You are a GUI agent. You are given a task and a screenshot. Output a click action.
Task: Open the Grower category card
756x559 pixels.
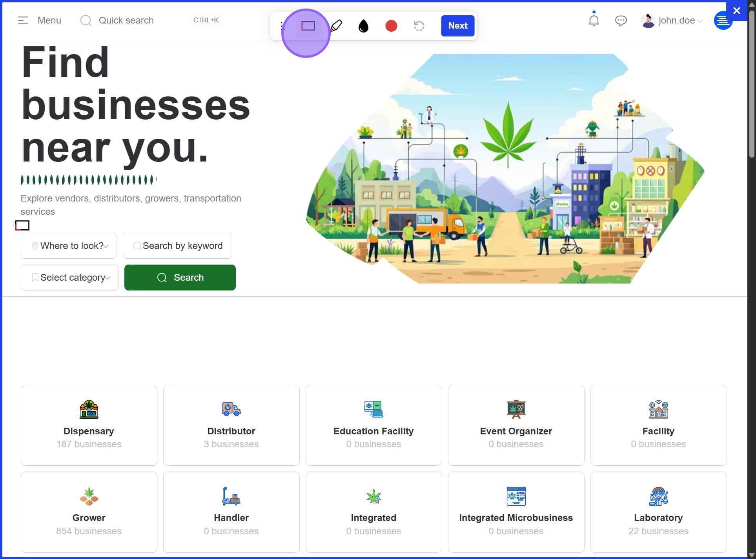[x=89, y=512]
